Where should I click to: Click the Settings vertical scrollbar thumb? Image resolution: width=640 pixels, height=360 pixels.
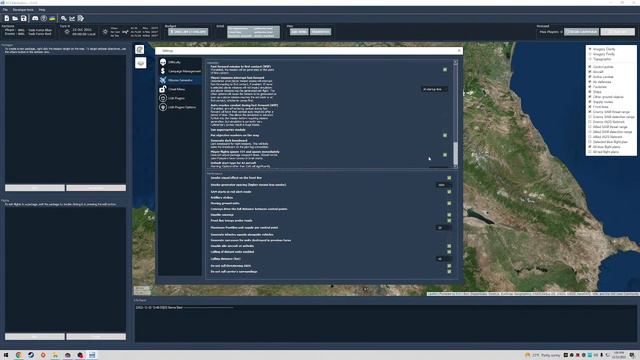point(456,153)
